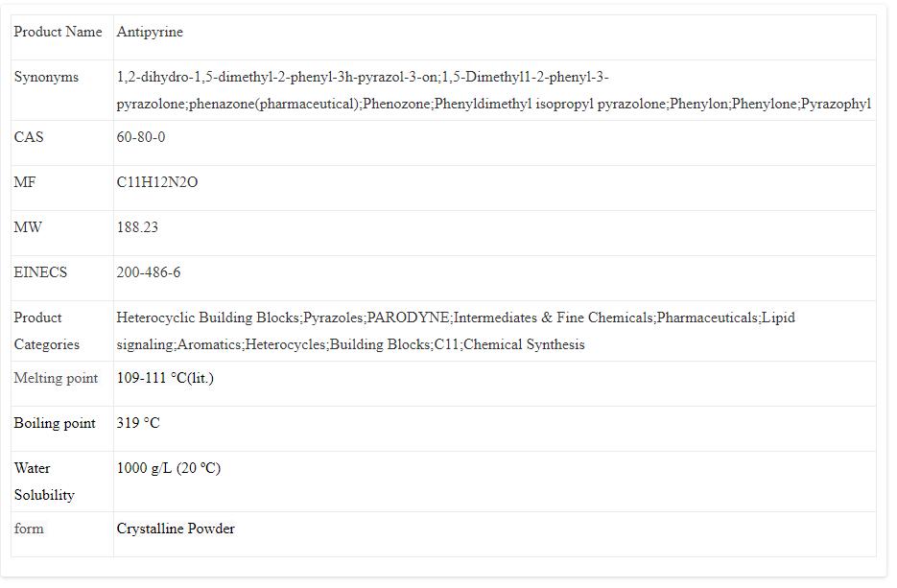Click the product name value "Antipyrine"

(x=150, y=33)
